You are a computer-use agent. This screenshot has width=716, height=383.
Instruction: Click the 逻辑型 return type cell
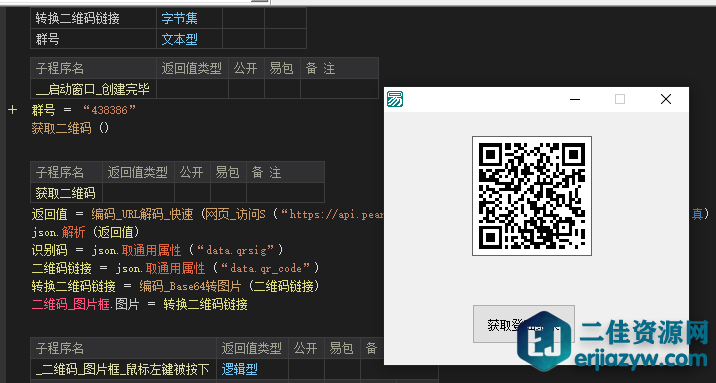pyautogui.click(x=252, y=369)
